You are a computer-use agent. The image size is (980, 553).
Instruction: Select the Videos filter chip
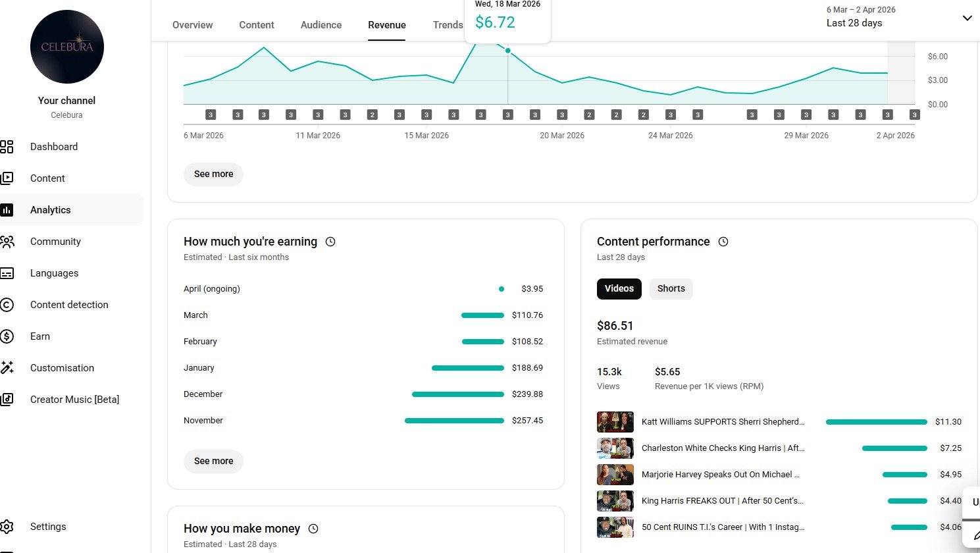tap(619, 288)
